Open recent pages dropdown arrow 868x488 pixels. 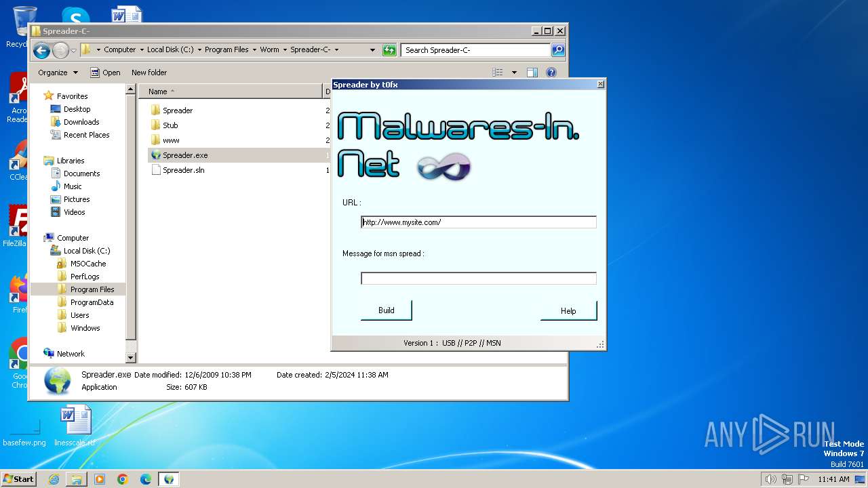[x=73, y=50]
